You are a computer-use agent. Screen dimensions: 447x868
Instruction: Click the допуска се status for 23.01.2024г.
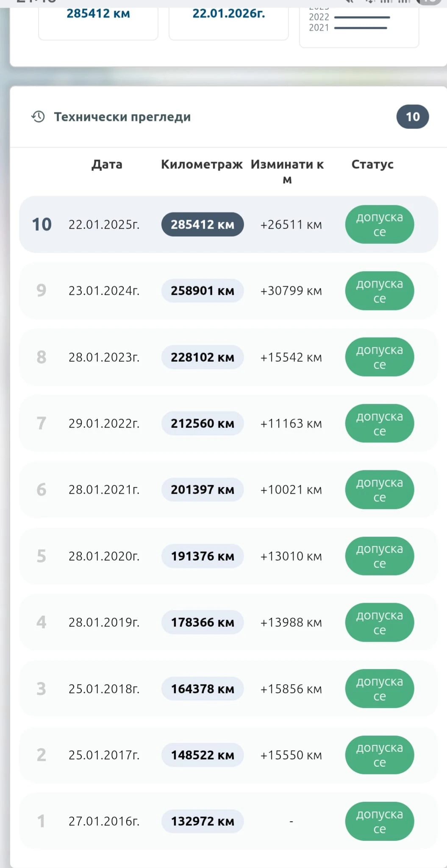point(379,290)
